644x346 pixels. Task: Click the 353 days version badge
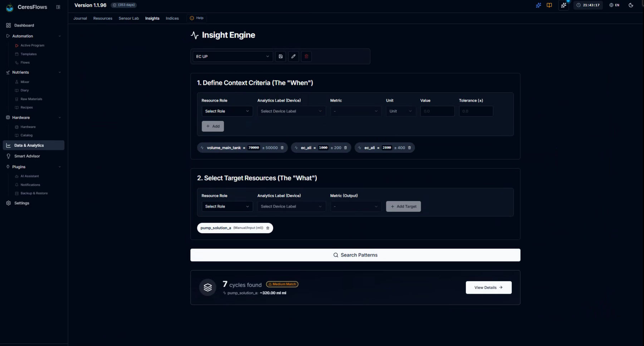124,5
